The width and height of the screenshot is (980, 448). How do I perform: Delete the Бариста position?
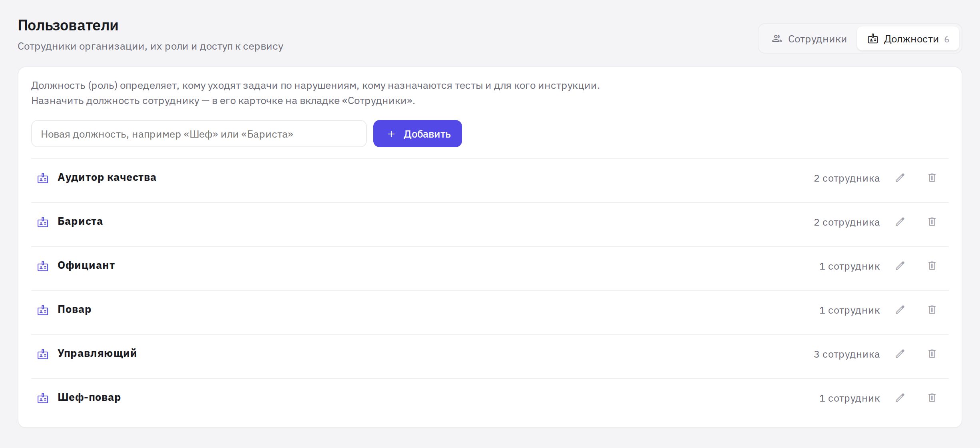click(932, 222)
